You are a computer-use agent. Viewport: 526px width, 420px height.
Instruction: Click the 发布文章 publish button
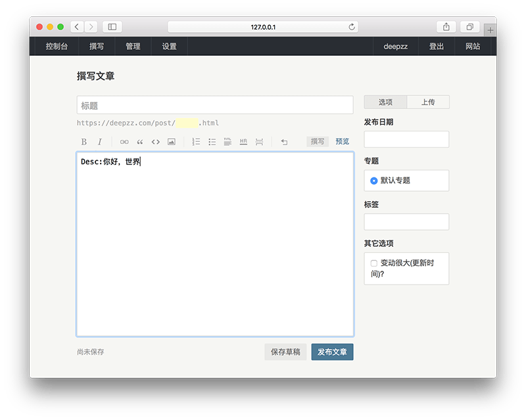pyautogui.click(x=332, y=352)
